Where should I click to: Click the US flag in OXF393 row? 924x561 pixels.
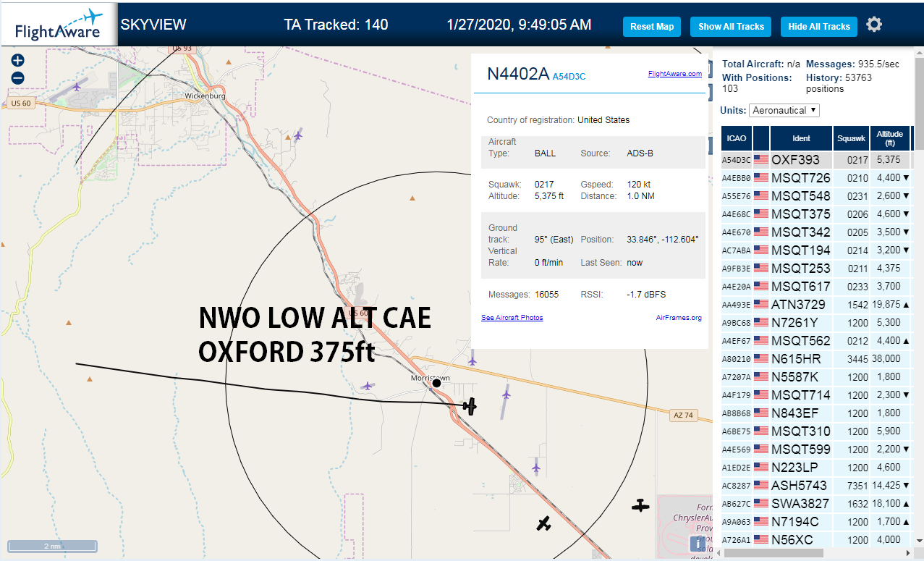pos(761,159)
